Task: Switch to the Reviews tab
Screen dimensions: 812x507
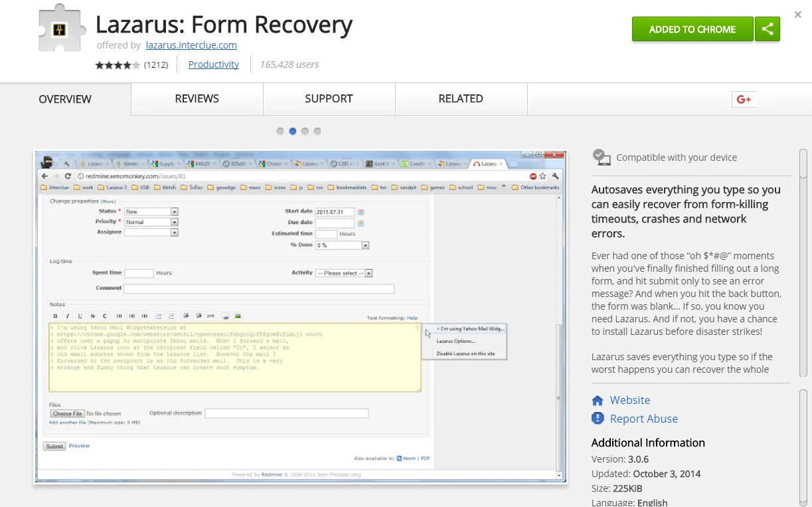Action: 197,98
